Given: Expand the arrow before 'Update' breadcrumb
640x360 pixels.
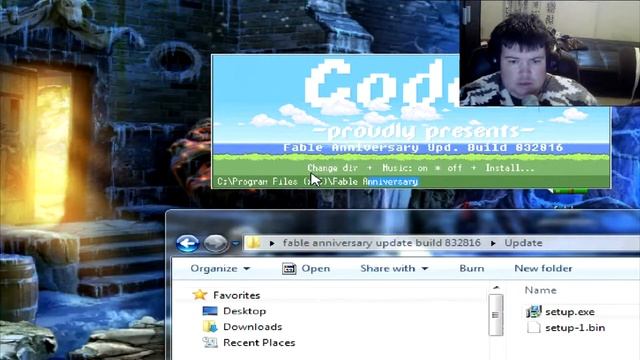Looking at the screenshot, I should (x=493, y=243).
